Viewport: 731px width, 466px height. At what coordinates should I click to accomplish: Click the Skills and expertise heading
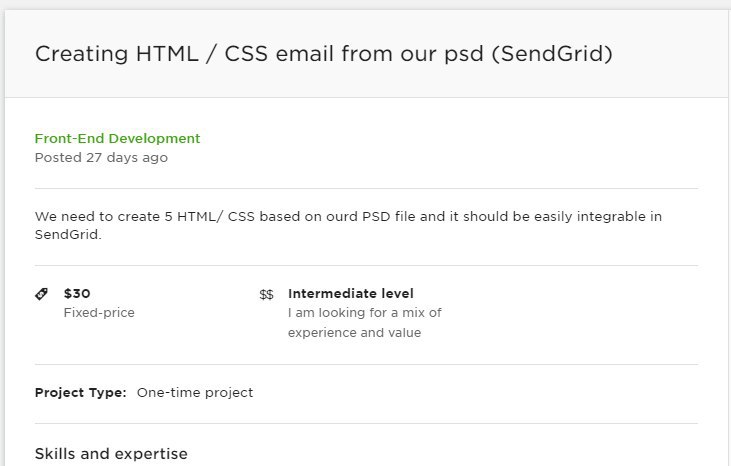(111, 453)
